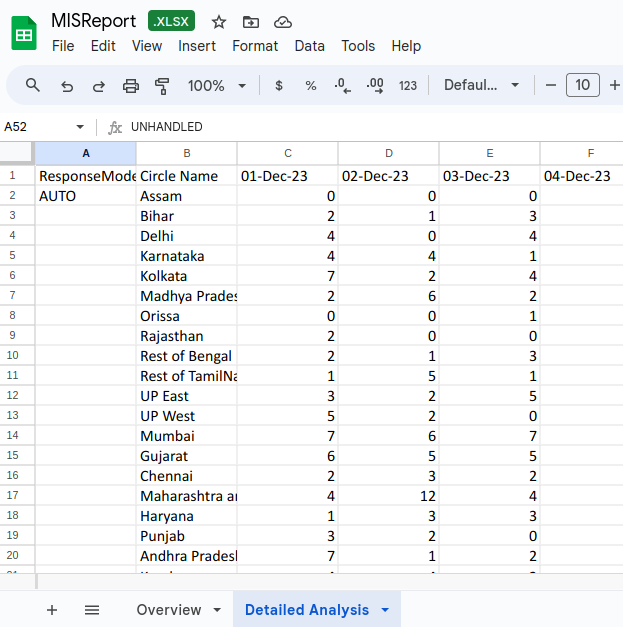
Task: Print the spreadsheet
Action: point(131,86)
